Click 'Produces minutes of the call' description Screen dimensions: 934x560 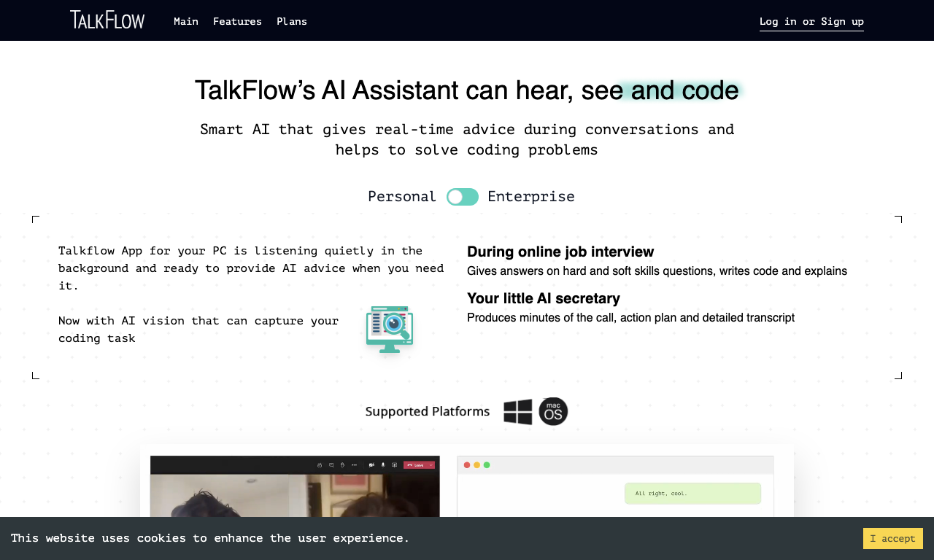click(630, 318)
